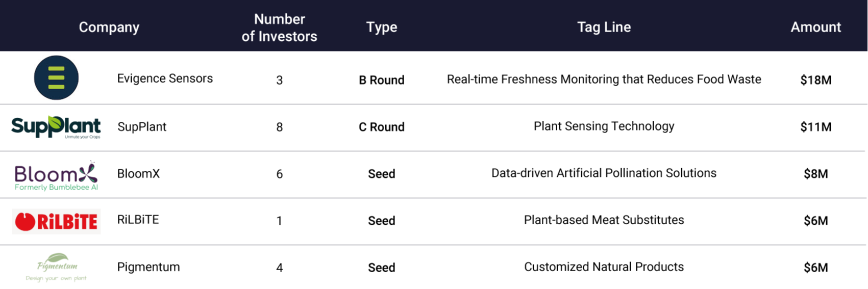Click the Plant-based Meat Substitutes tagline
The image size is (868, 289).
pyautogui.click(x=604, y=220)
